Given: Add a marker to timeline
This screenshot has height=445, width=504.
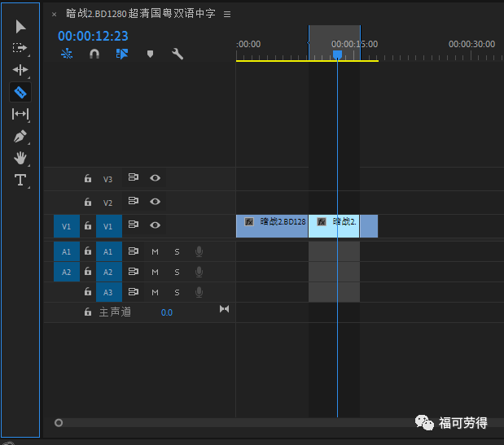Looking at the screenshot, I should tap(150, 54).
